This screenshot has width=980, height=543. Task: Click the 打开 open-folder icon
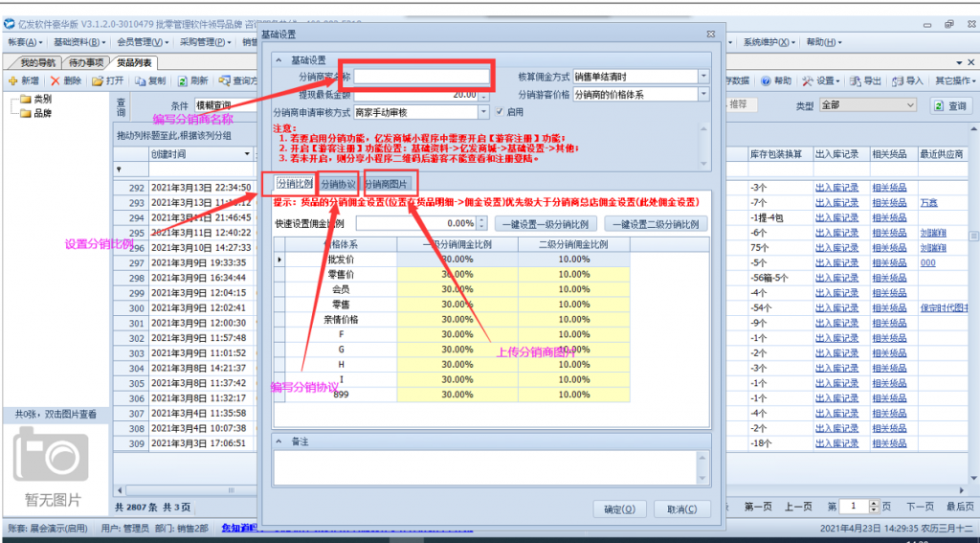[98, 80]
